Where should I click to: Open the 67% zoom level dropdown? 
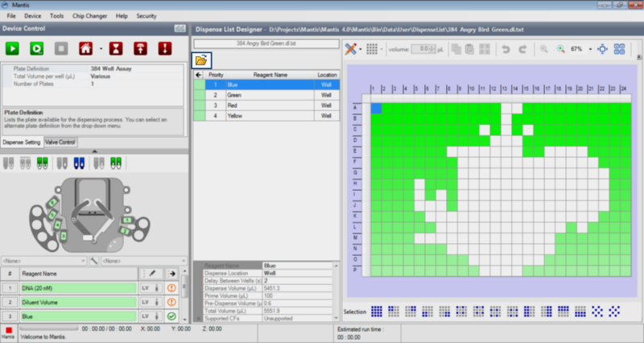point(590,49)
